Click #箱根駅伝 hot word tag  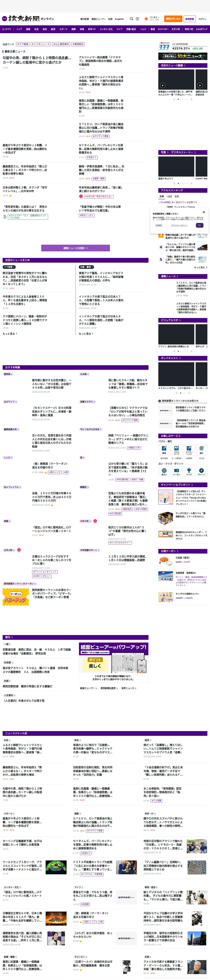pyautogui.click(x=78, y=44)
